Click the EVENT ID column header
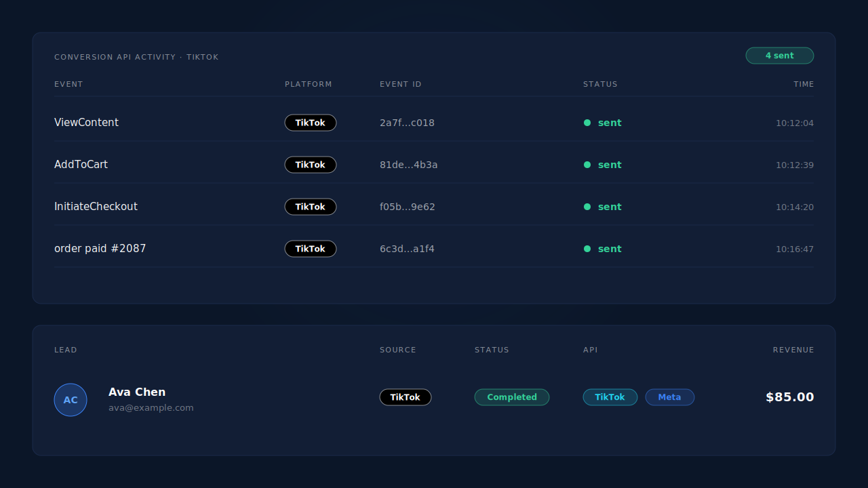 401,85
